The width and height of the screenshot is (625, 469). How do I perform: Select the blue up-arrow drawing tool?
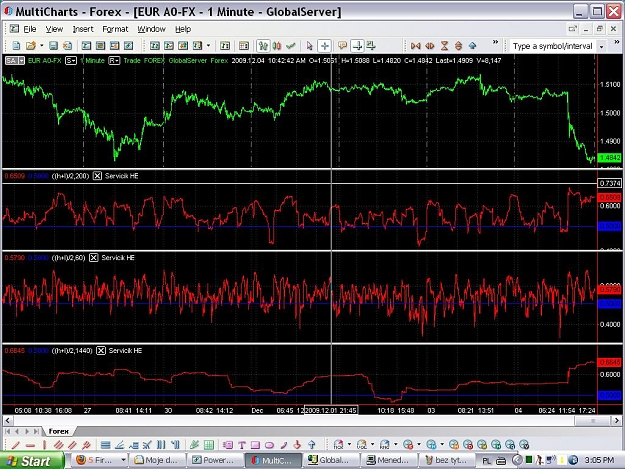[x=312, y=445]
